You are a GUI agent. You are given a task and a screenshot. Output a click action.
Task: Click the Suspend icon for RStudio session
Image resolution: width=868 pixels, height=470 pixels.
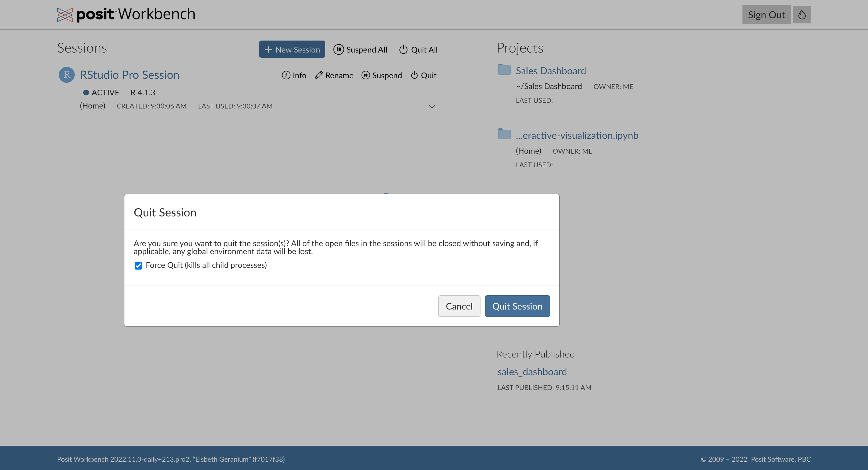366,75
